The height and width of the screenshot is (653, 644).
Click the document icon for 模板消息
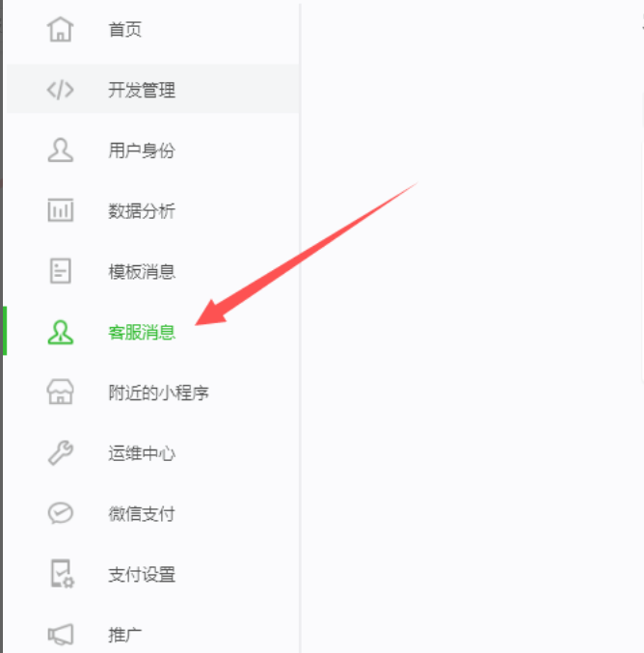click(61, 271)
